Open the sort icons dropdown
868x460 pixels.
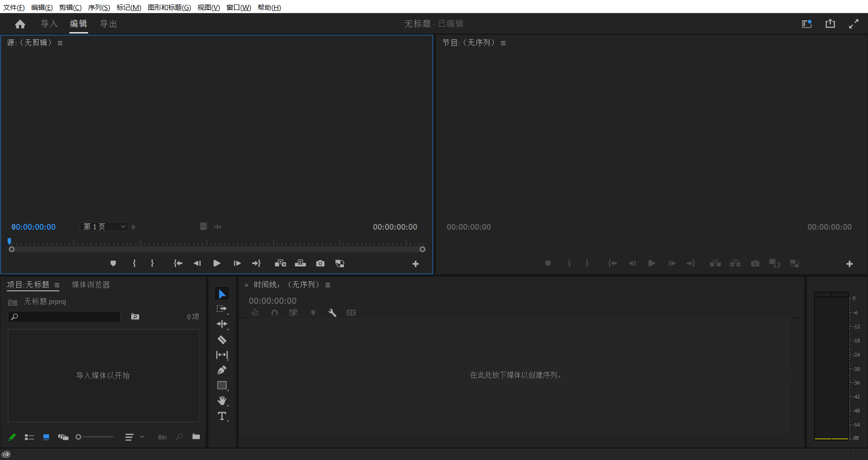point(134,437)
